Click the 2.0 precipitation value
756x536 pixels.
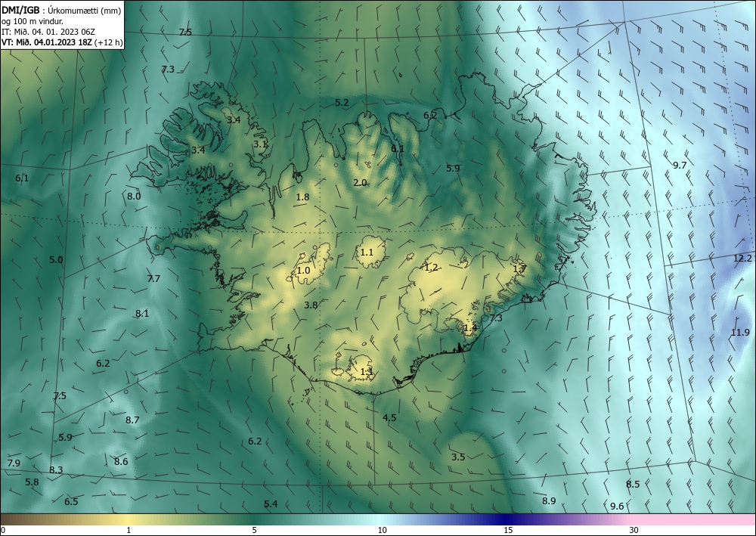tap(360, 183)
